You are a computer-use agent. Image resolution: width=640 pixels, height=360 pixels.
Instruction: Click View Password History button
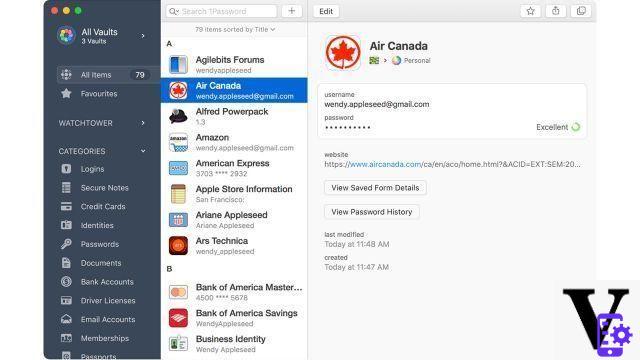pos(371,212)
